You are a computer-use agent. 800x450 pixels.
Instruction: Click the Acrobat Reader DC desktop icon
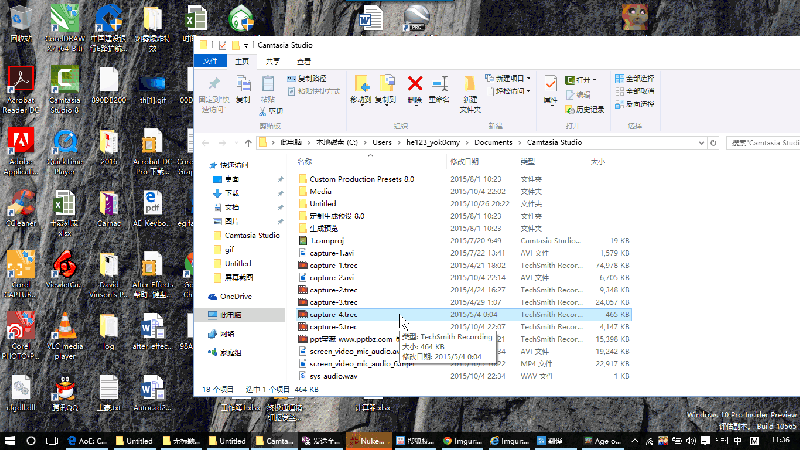(x=21, y=90)
